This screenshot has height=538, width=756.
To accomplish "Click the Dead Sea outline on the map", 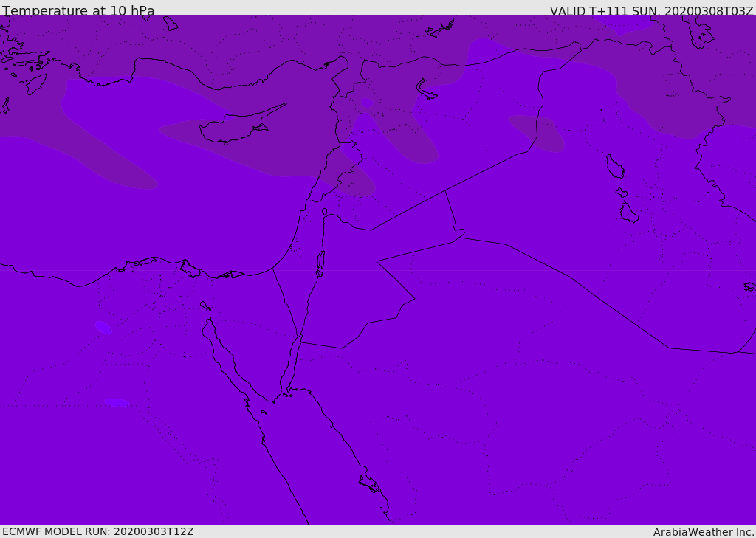I will (x=320, y=262).
